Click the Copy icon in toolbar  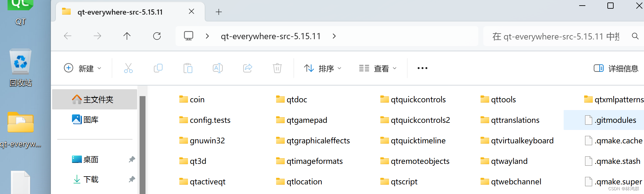(x=158, y=68)
